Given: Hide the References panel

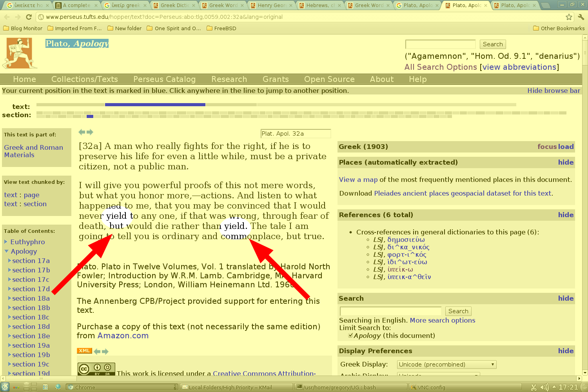Looking at the screenshot, I should pyautogui.click(x=566, y=215).
